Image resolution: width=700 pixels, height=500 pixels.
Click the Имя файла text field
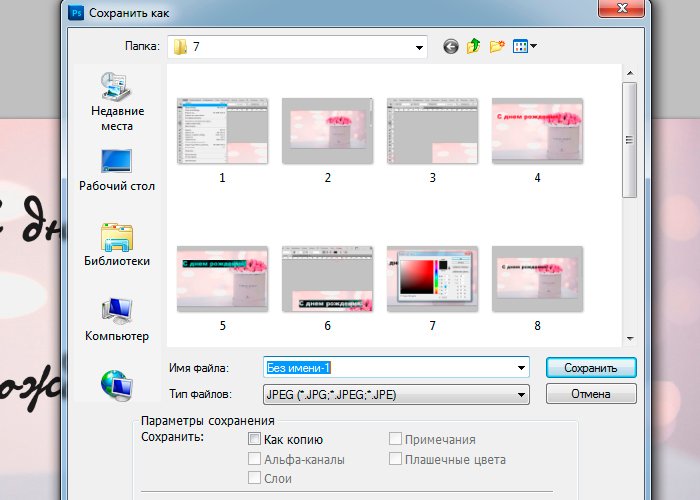click(x=390, y=368)
